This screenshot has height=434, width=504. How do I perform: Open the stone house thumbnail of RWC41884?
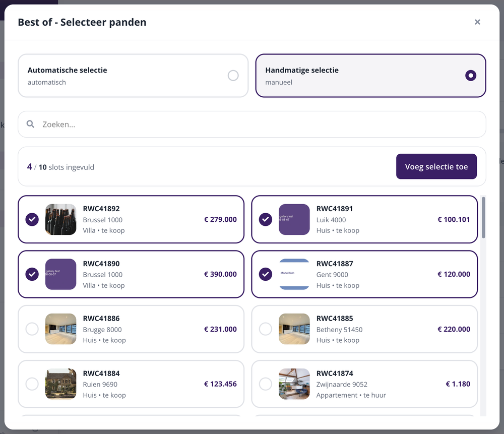(61, 384)
